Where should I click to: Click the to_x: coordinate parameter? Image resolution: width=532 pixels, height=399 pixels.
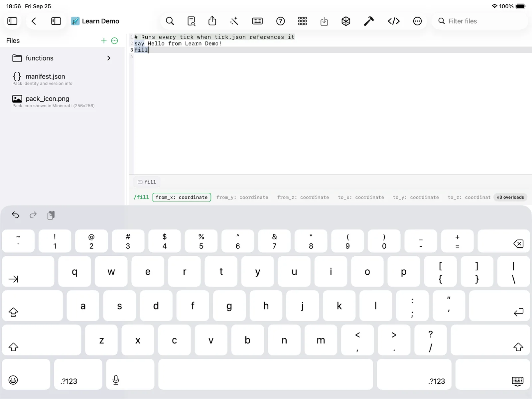(x=361, y=197)
